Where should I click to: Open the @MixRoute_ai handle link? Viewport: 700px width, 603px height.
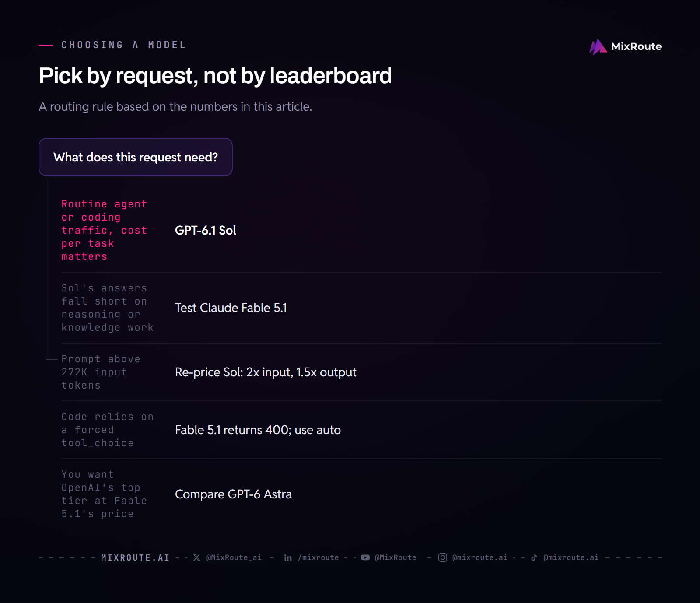(234, 557)
